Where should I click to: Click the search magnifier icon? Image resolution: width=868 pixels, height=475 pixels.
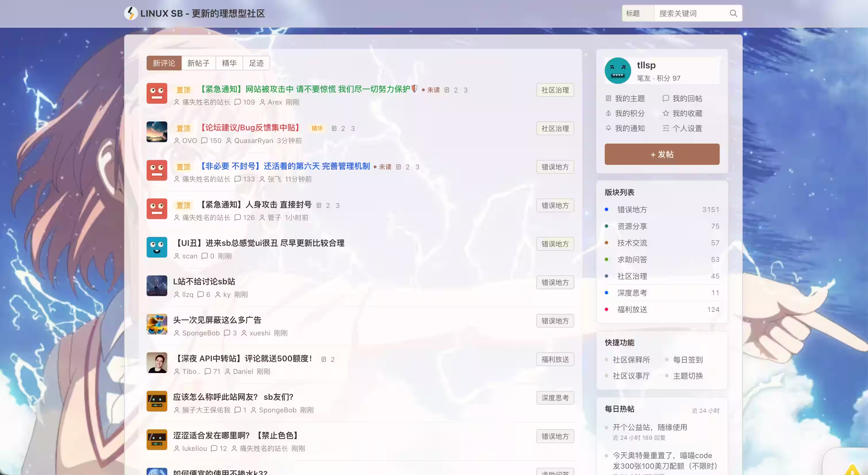click(x=733, y=13)
